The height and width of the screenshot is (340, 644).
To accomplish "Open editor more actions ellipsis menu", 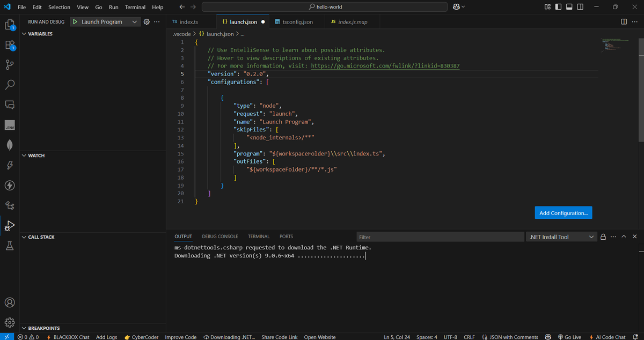I will (x=634, y=22).
